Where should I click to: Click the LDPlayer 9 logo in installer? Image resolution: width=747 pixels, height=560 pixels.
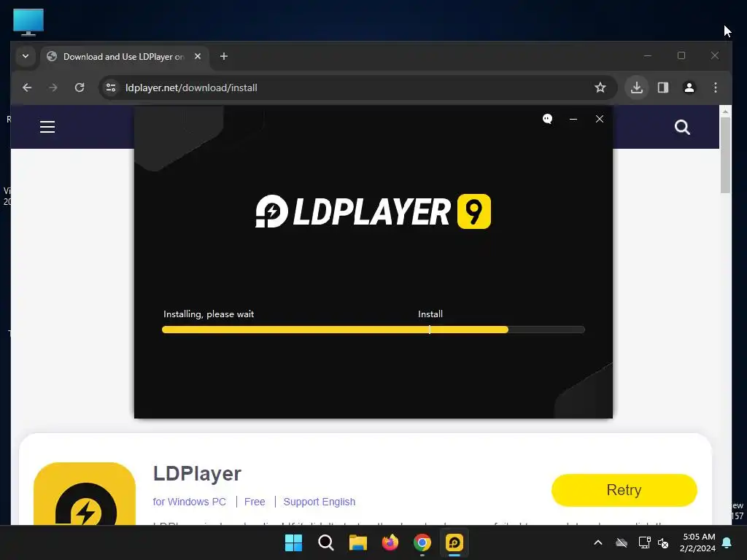[x=373, y=211]
